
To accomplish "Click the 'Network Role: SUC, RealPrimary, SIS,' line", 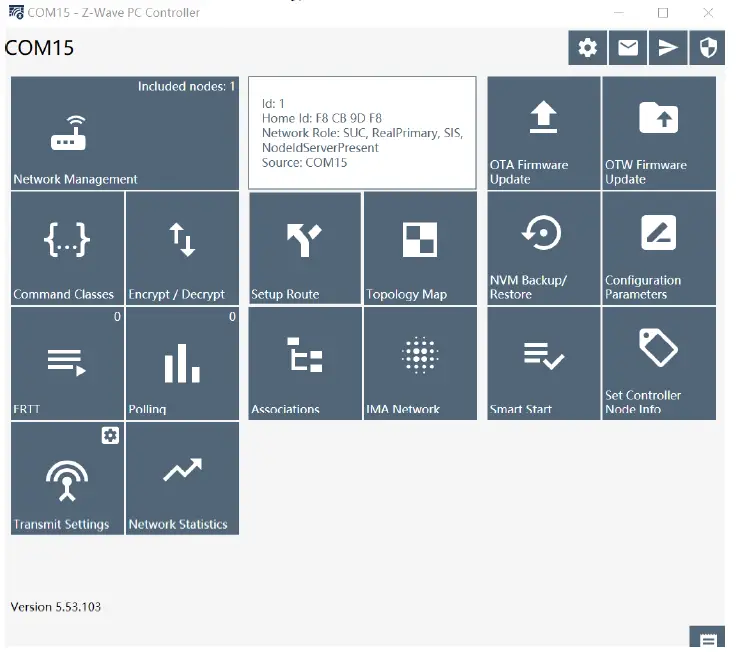I will 362,133.
